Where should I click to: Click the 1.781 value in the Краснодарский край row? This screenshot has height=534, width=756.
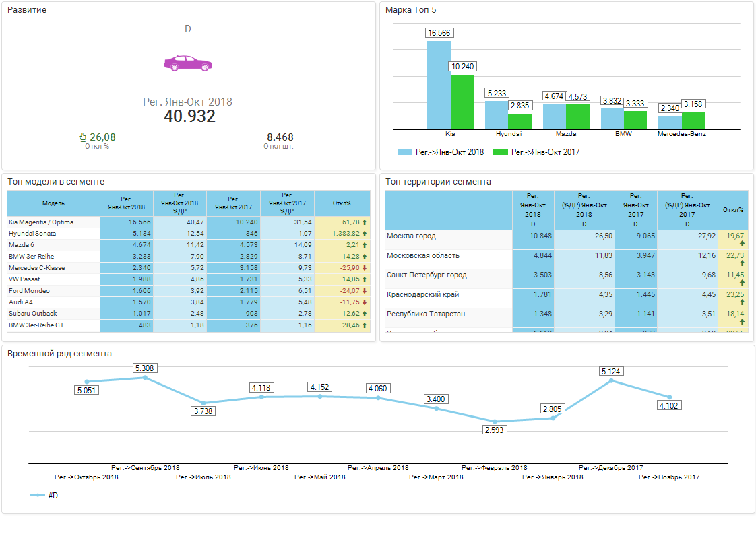pyautogui.click(x=543, y=294)
